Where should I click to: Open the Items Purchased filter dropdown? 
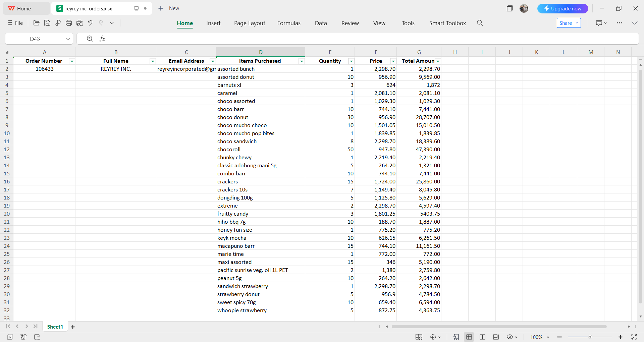[302, 61]
